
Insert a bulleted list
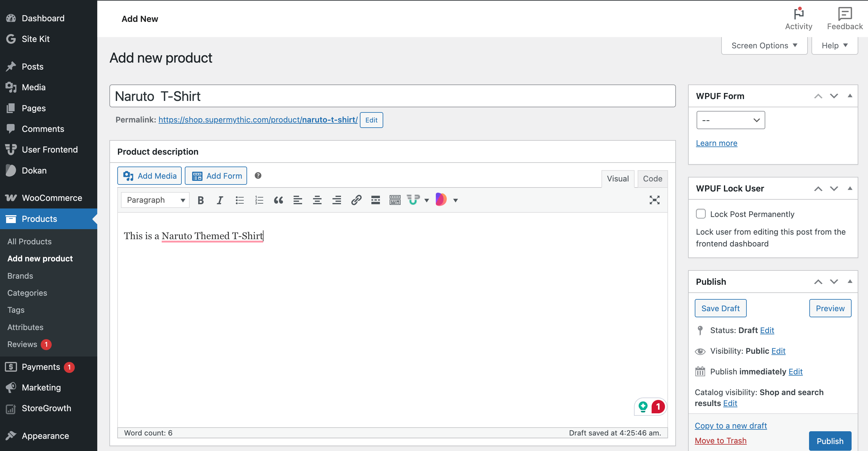coord(239,200)
